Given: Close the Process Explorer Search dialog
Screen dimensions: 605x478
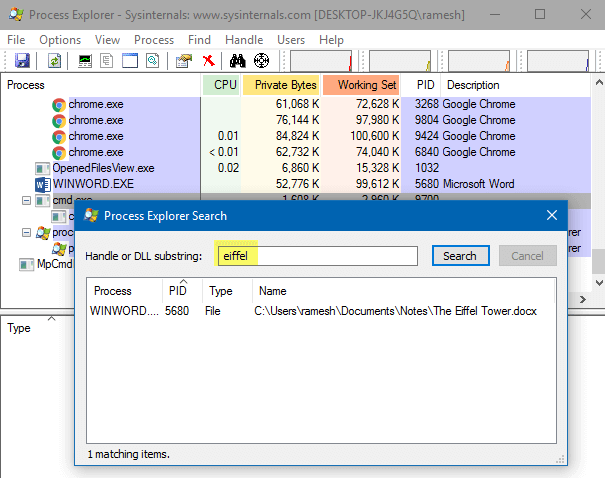Looking at the screenshot, I should pos(552,215).
